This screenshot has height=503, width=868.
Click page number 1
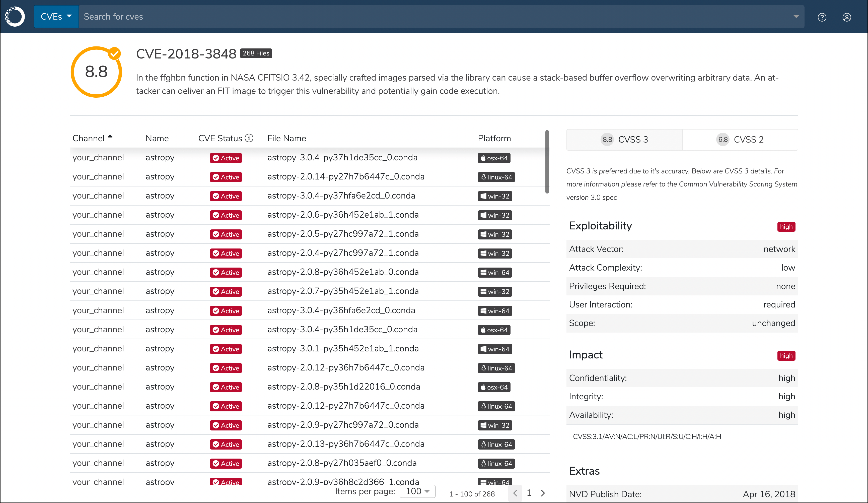(529, 493)
